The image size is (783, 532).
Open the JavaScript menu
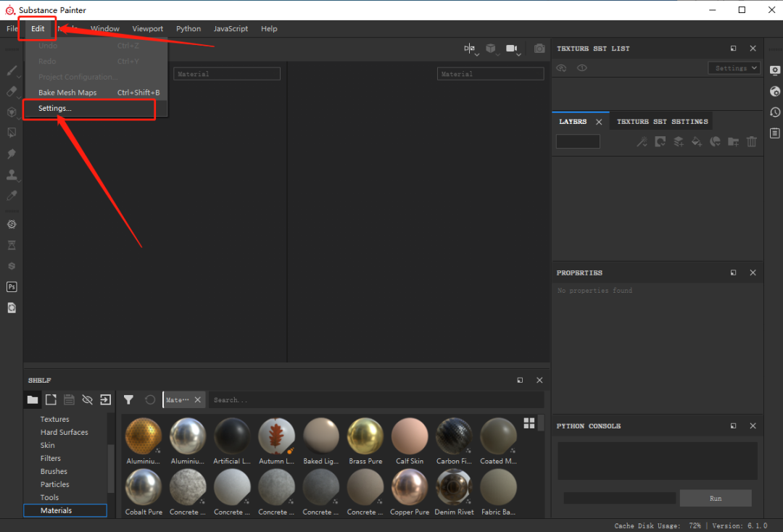[231, 28]
